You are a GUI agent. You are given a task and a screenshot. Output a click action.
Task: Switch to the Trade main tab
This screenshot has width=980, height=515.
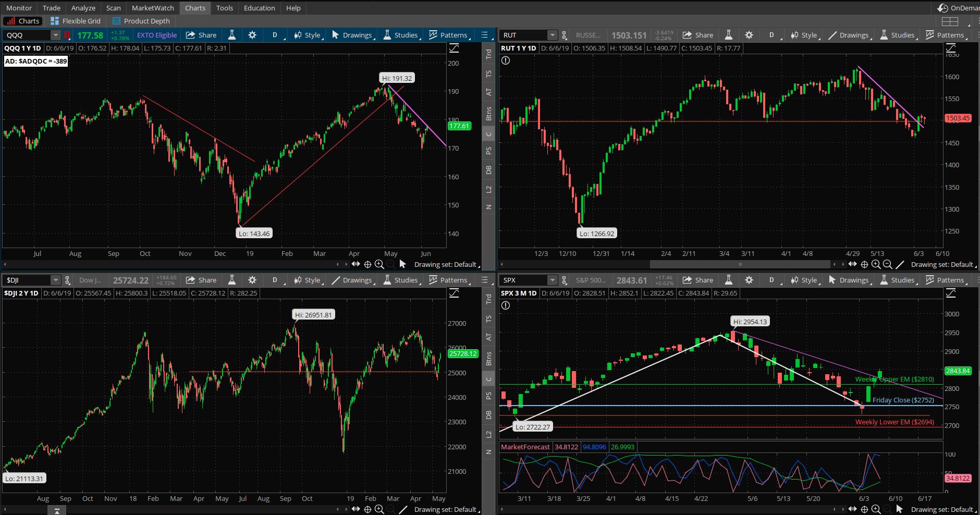tap(52, 8)
